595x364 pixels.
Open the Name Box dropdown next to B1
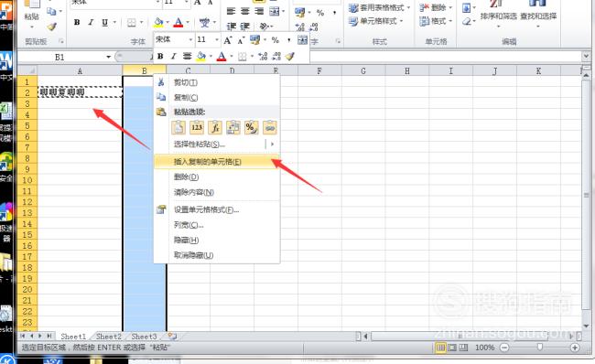click(108, 57)
